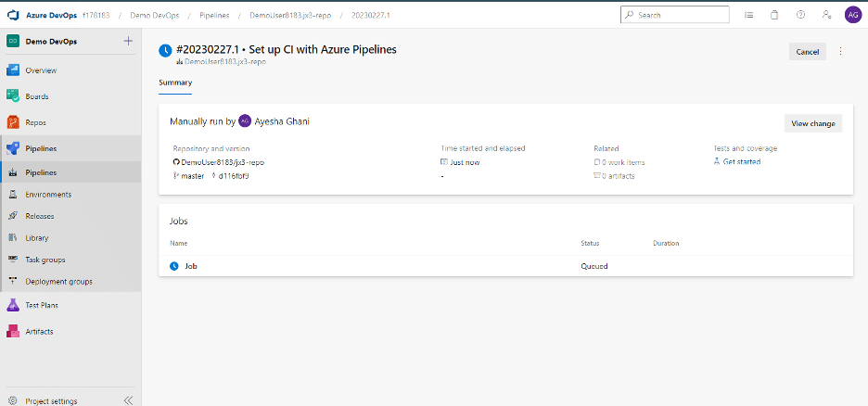Click the d116fbf9 commit link
This screenshot has height=406, width=868.
click(x=234, y=176)
